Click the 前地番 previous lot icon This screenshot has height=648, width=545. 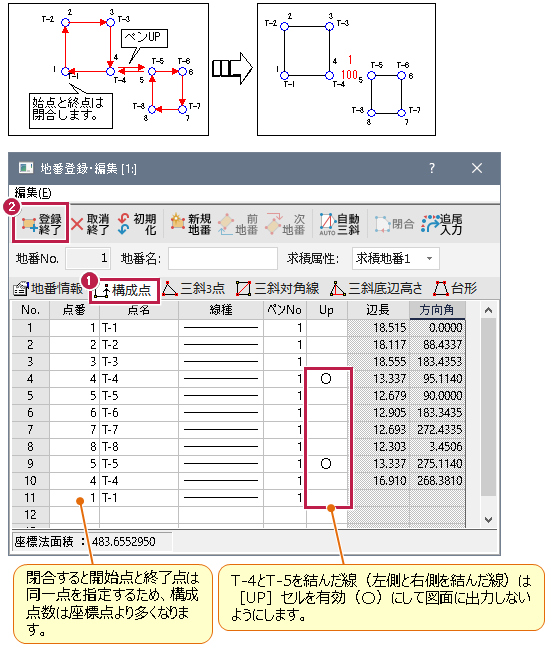(x=238, y=224)
